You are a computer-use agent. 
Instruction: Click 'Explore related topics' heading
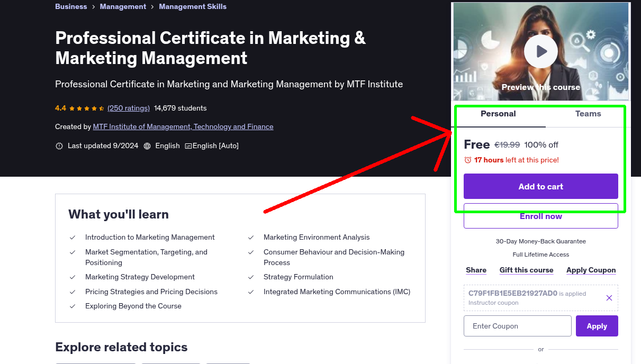[121, 347]
